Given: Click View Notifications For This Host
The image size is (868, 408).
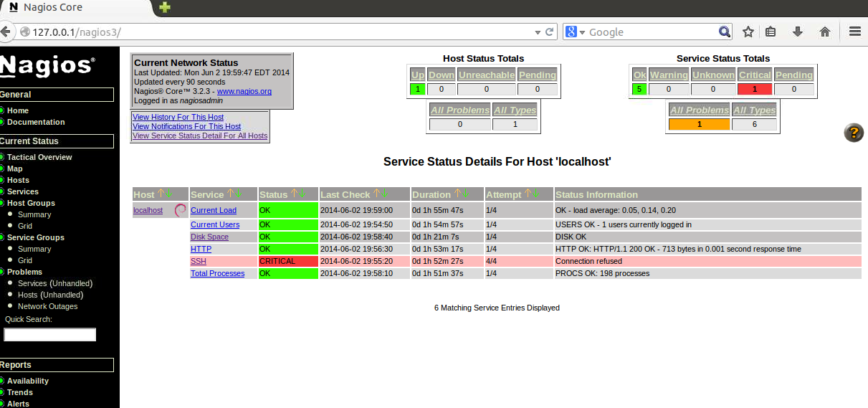Looking at the screenshot, I should pyautogui.click(x=186, y=126).
